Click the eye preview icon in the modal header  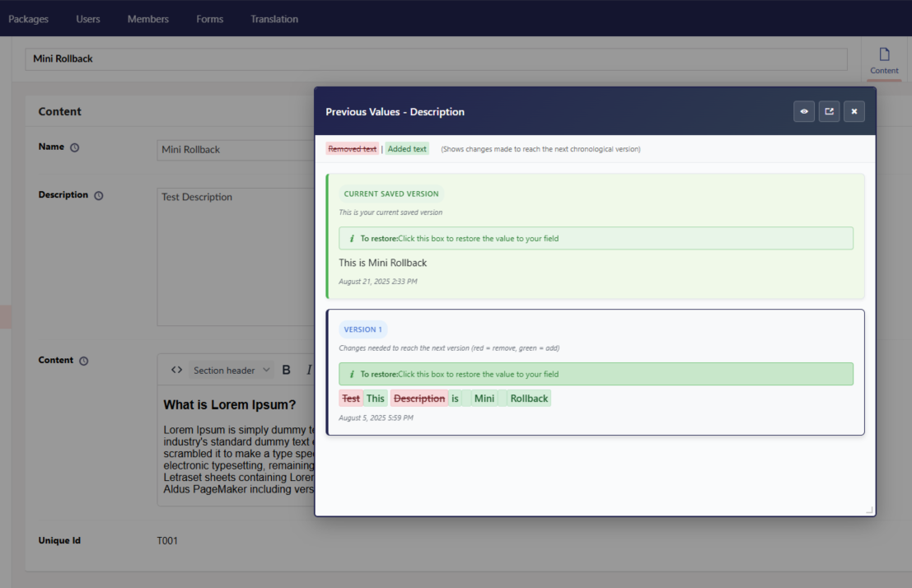click(x=803, y=111)
